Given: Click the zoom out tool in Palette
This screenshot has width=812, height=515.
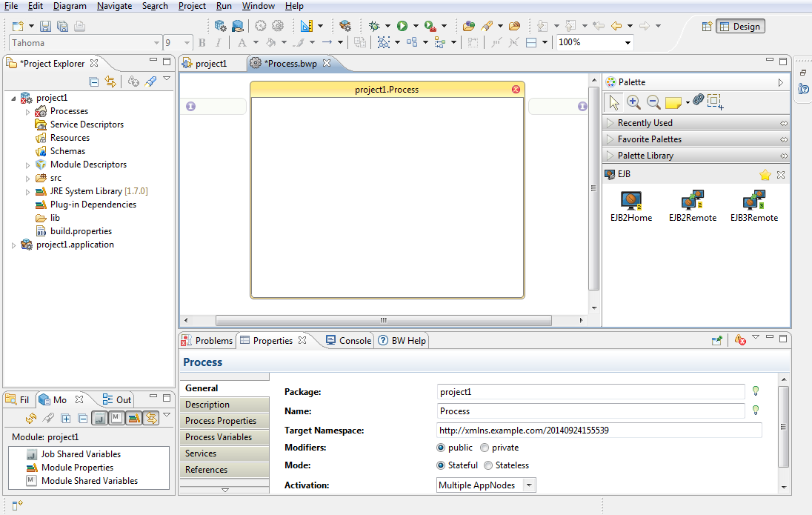Looking at the screenshot, I should [653, 102].
